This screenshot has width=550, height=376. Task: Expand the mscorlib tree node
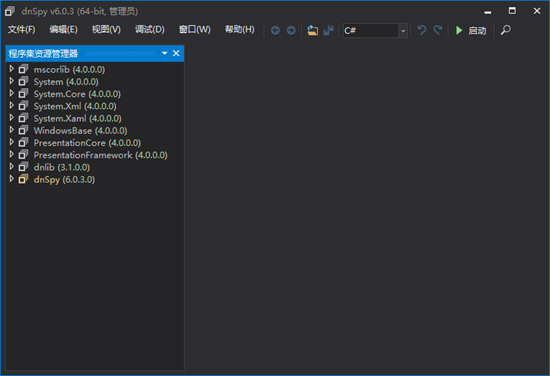(12, 69)
